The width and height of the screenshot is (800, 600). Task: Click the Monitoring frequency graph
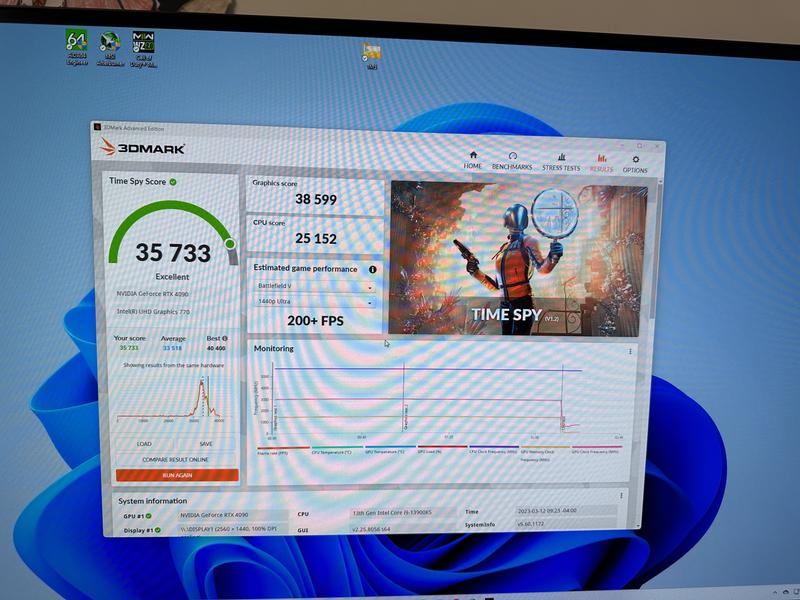[x=440, y=402]
